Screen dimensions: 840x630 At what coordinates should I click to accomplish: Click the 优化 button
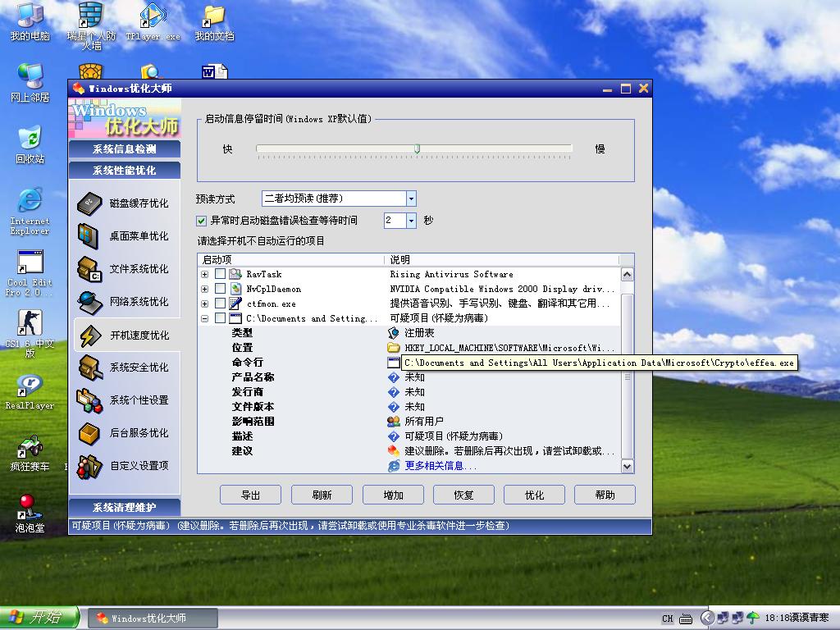534,495
